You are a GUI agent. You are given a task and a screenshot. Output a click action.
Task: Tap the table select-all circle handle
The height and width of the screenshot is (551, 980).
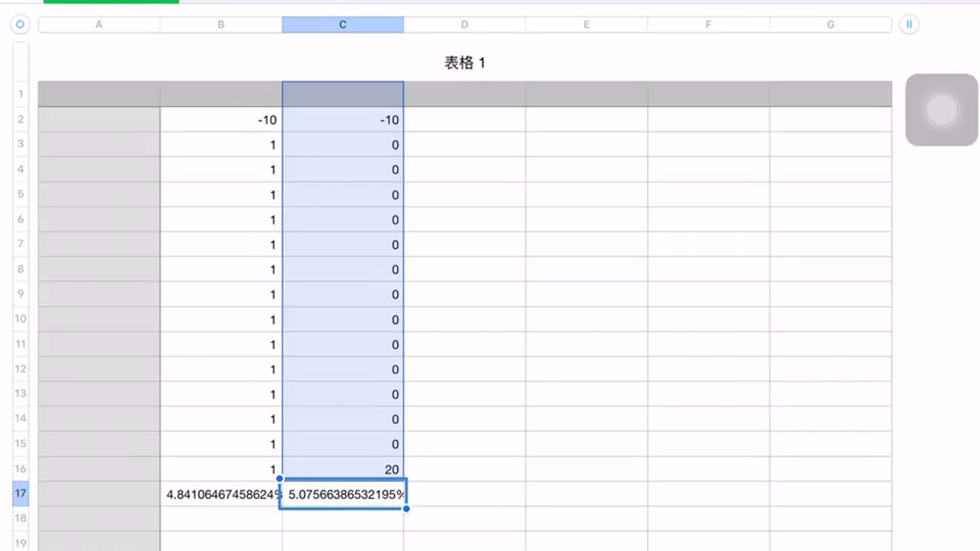[x=21, y=24]
